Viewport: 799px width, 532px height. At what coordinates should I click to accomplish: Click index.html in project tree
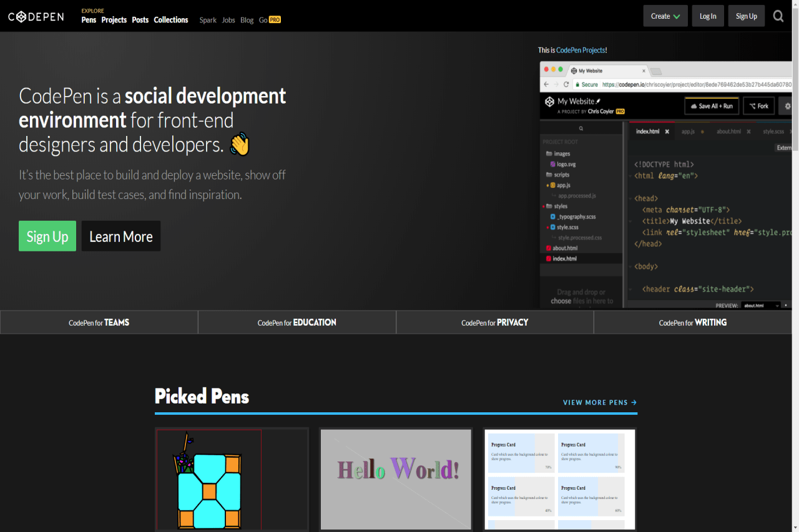coord(561,258)
